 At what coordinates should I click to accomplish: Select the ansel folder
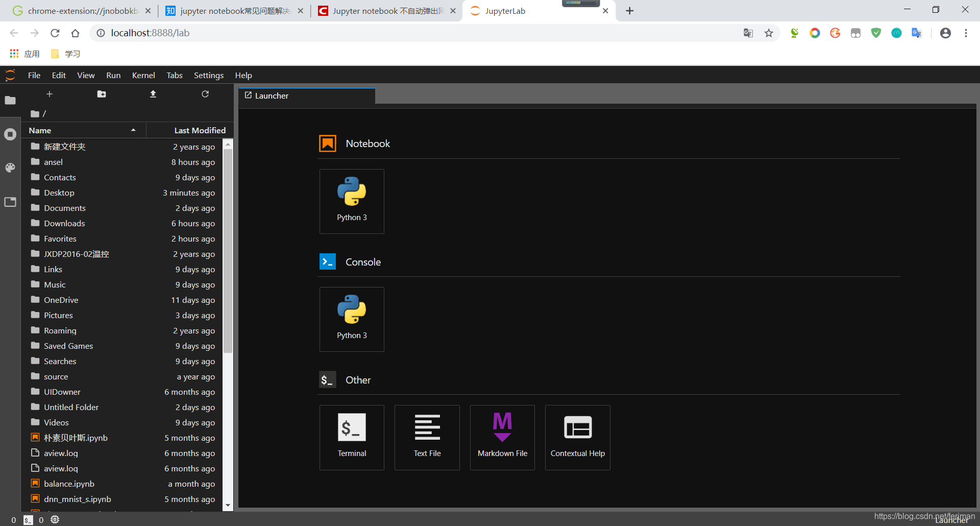click(x=122, y=162)
